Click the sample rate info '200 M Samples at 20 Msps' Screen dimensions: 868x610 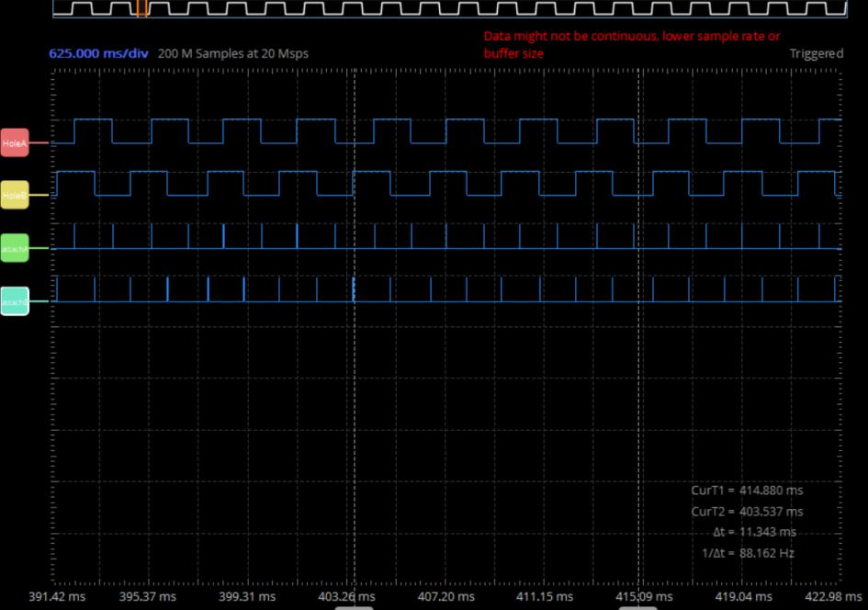coord(233,53)
